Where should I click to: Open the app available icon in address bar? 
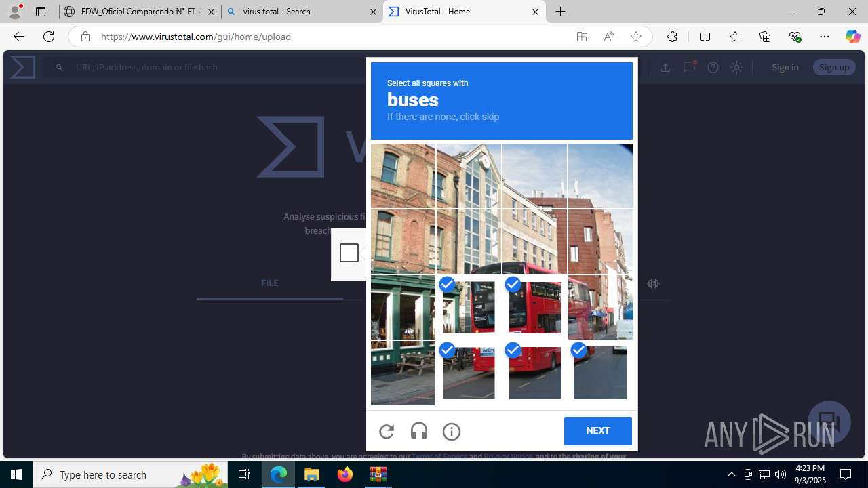click(582, 37)
